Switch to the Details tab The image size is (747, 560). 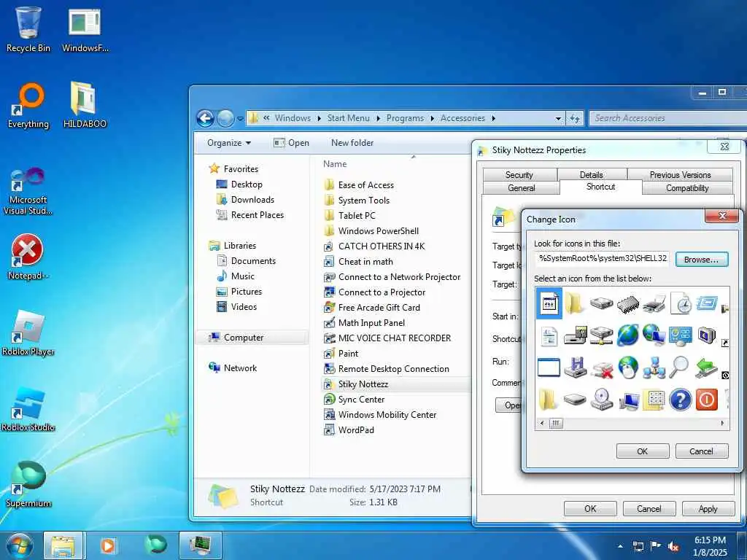[x=591, y=175]
